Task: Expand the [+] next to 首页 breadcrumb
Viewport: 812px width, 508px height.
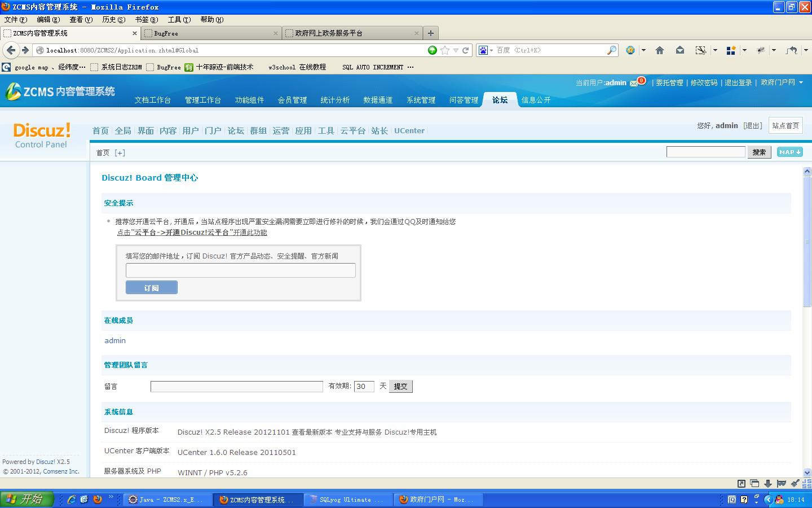Action: click(120, 152)
